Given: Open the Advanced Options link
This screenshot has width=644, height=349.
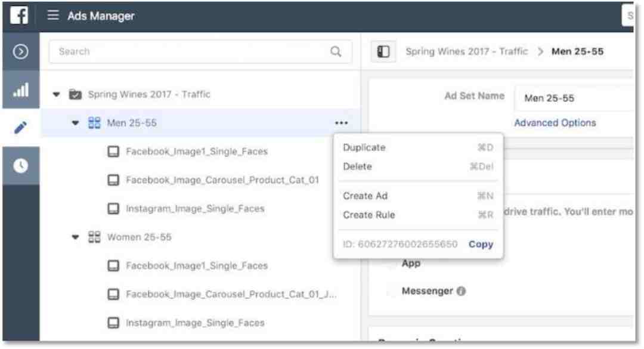Looking at the screenshot, I should coord(555,122).
